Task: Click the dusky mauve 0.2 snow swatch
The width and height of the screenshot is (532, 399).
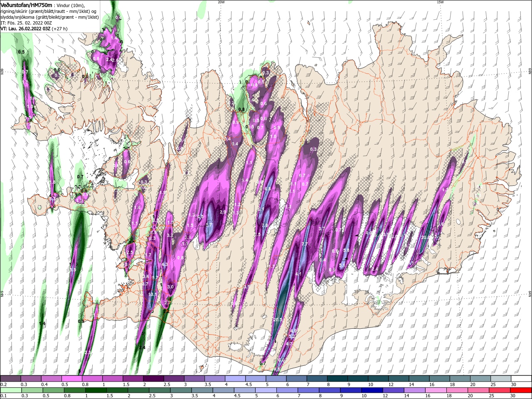Action: (x=10, y=379)
